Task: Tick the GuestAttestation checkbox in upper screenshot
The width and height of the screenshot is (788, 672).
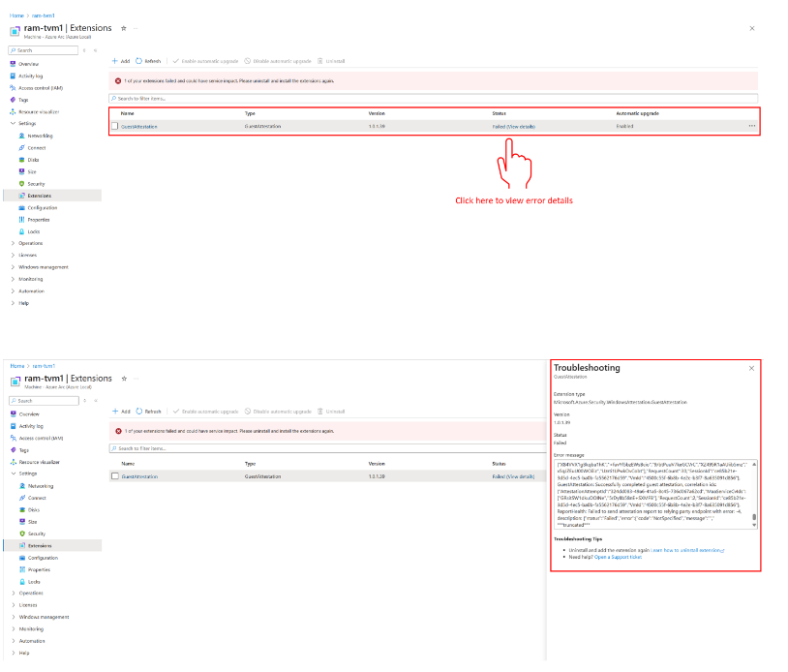Action: pos(114,126)
